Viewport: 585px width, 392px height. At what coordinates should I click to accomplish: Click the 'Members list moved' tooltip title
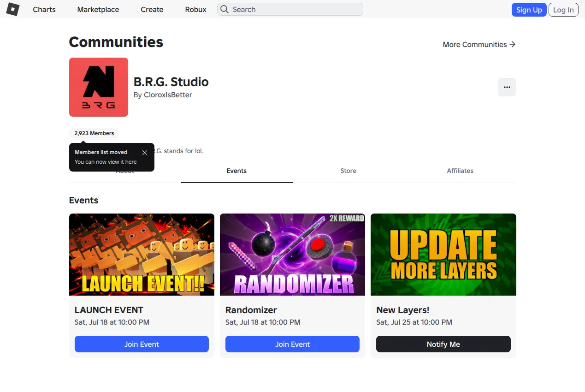coord(101,152)
